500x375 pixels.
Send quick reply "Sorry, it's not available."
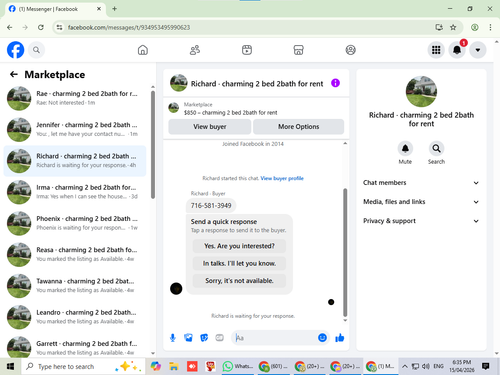click(239, 281)
